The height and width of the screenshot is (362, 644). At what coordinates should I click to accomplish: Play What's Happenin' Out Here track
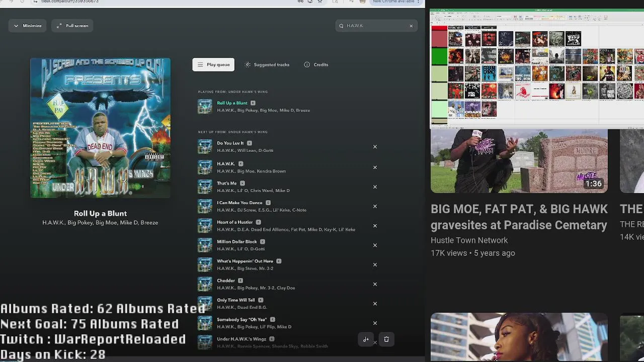pos(245,261)
